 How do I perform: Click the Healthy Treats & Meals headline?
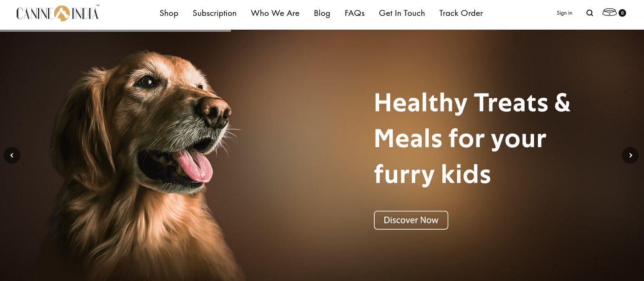(x=472, y=138)
